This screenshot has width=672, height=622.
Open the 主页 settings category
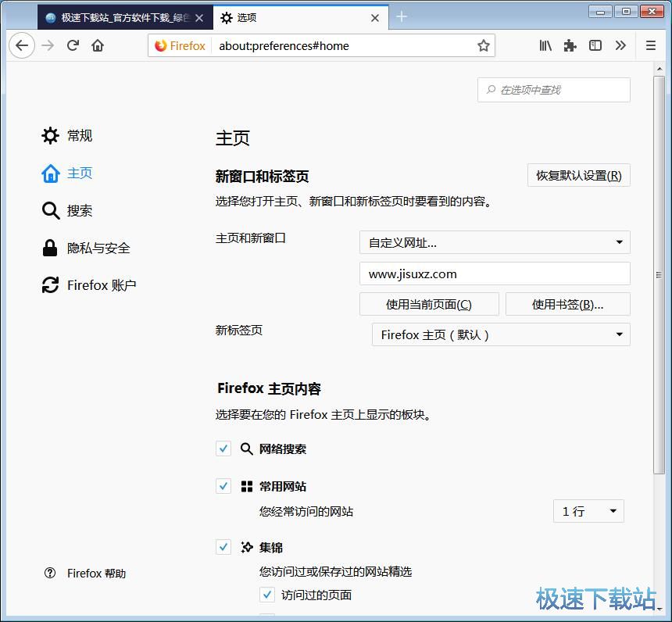pyautogui.click(x=67, y=173)
